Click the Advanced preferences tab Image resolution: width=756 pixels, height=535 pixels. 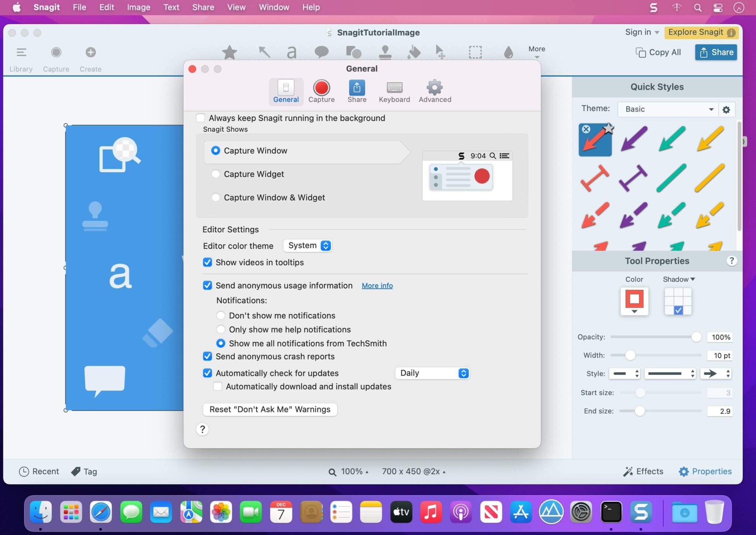coord(435,90)
